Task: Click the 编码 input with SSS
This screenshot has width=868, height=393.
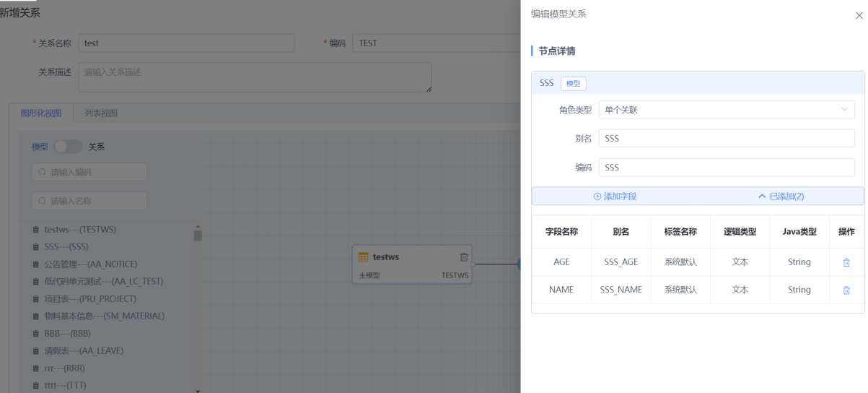Action: click(727, 168)
